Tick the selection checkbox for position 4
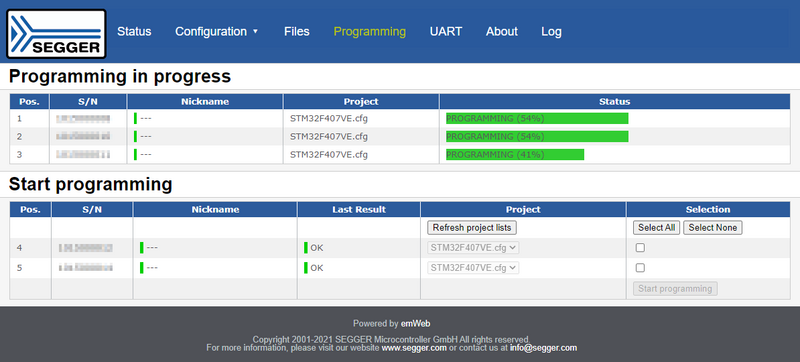800x362 pixels. 640,248
